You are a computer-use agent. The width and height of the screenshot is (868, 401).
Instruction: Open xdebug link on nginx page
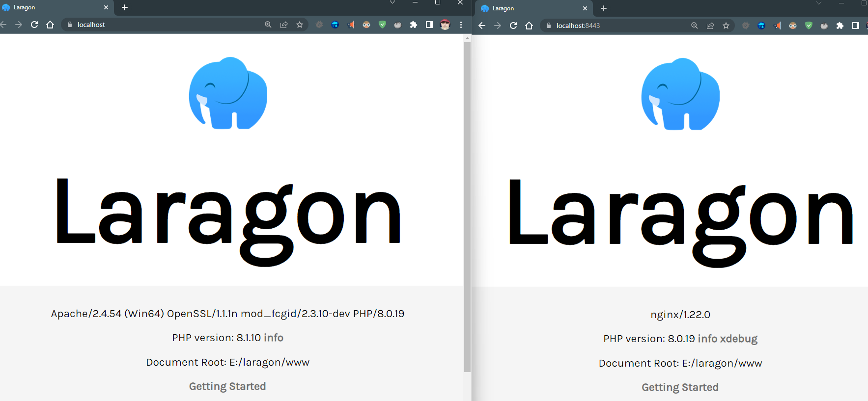(739, 339)
